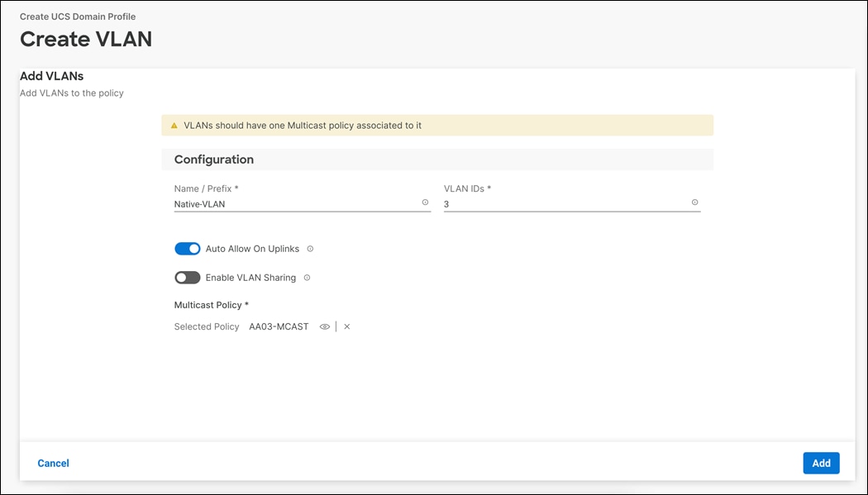View details of AA03-MCAST via the eye icon
The height and width of the screenshot is (495, 868).
click(325, 326)
